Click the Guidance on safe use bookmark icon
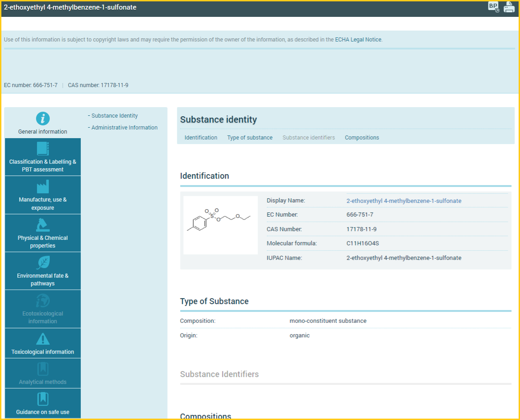520x420 pixels. 42,399
